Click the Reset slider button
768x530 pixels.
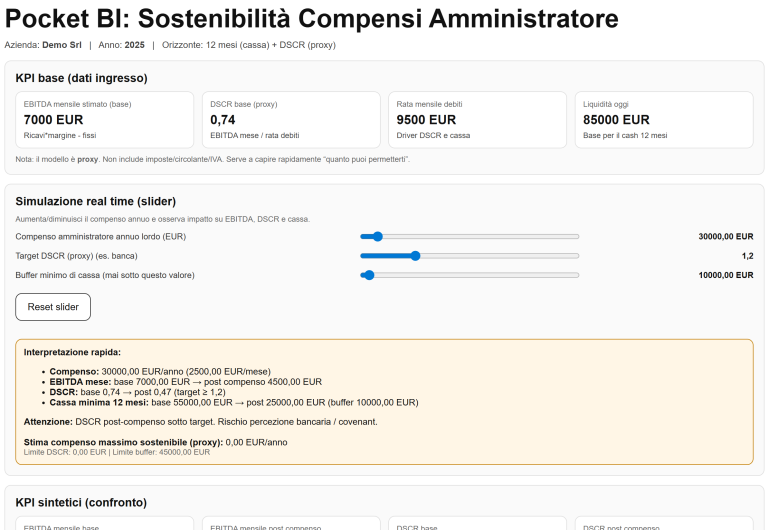tap(53, 307)
